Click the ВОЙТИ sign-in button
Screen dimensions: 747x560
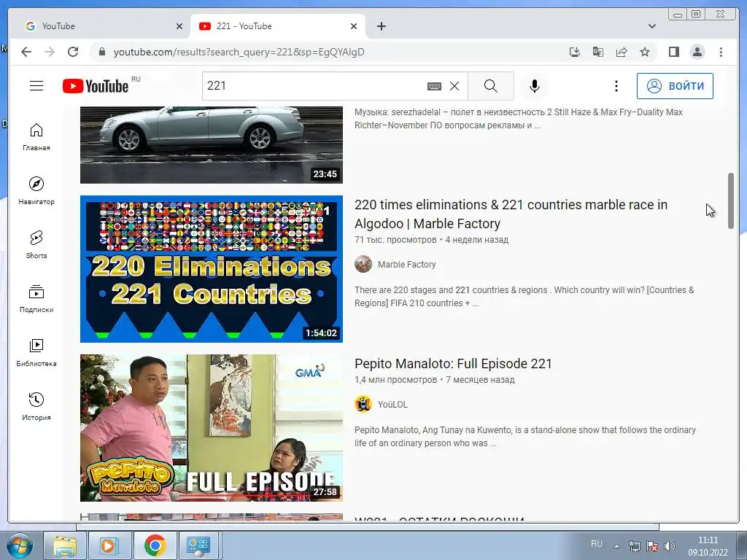675,86
